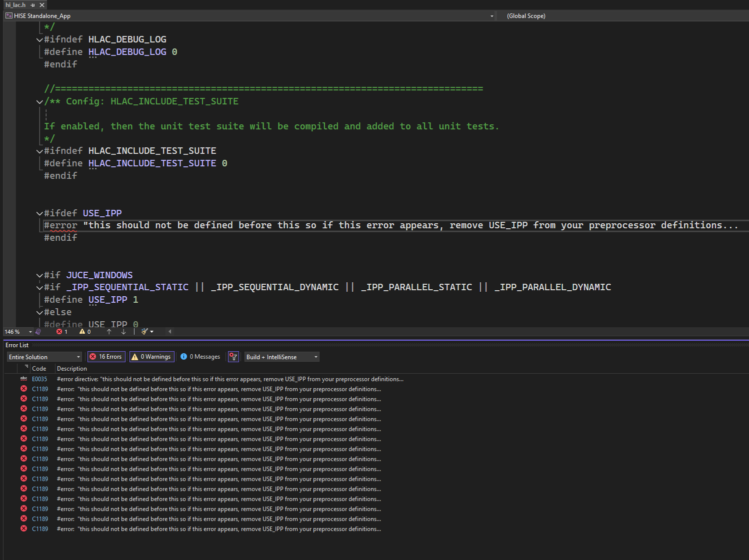The height and width of the screenshot is (560, 749).
Task: Open the code cleanup options arrow
Action: point(151,332)
